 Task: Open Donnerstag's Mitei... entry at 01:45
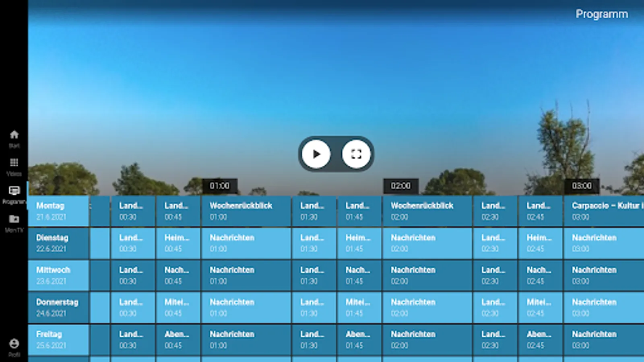359,308
